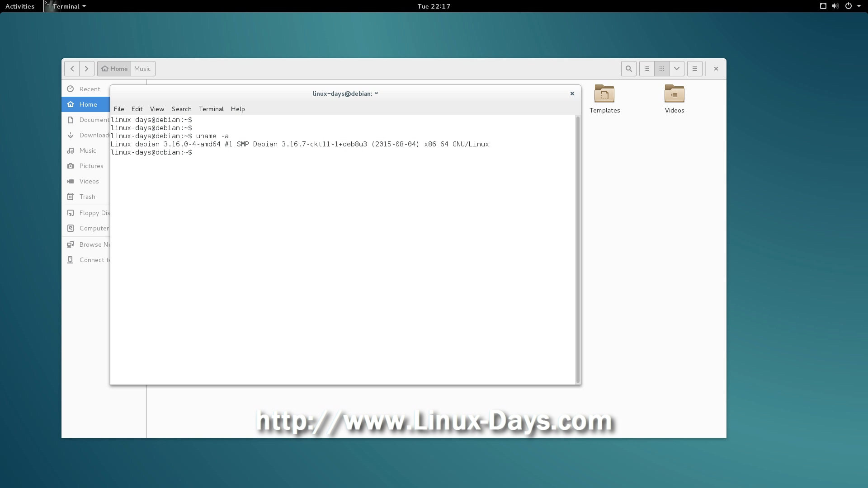Click the volume icon in top bar

(835, 6)
